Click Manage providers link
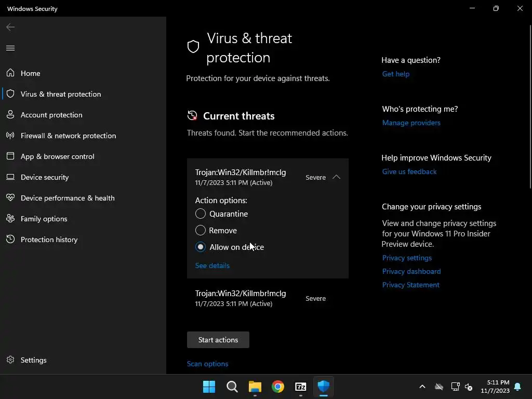The height and width of the screenshot is (399, 532). 411,123
